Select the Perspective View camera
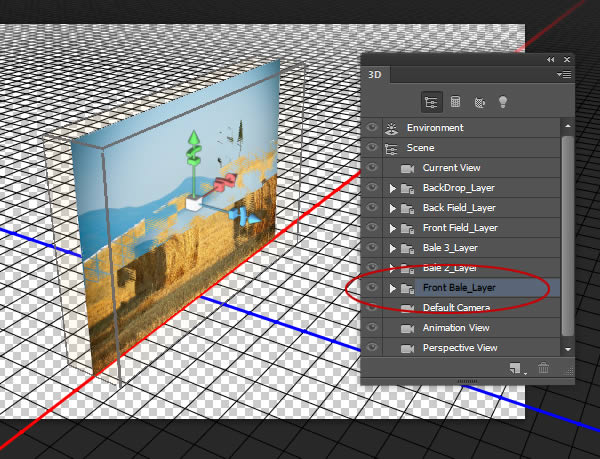The height and width of the screenshot is (459, 600). 471,348
